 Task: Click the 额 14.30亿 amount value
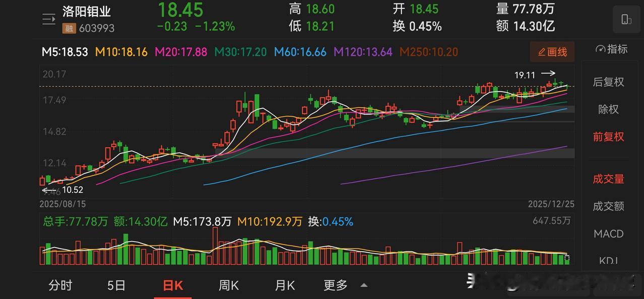(526, 26)
